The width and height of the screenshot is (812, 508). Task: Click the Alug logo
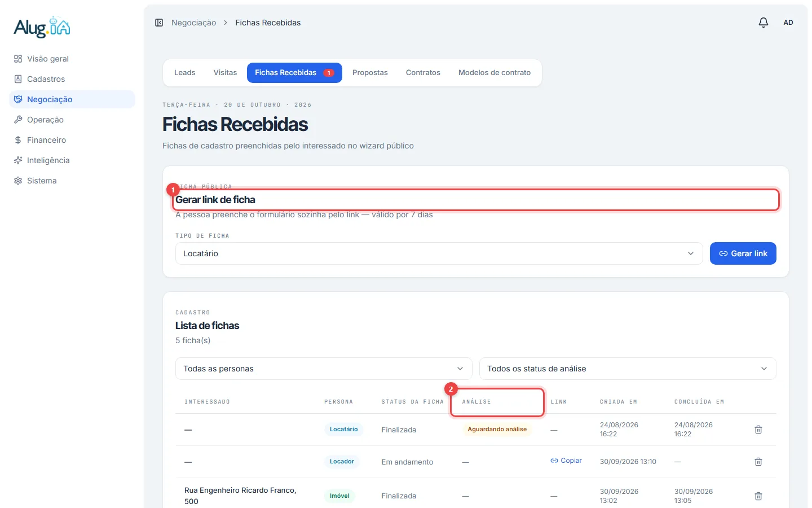(42, 27)
